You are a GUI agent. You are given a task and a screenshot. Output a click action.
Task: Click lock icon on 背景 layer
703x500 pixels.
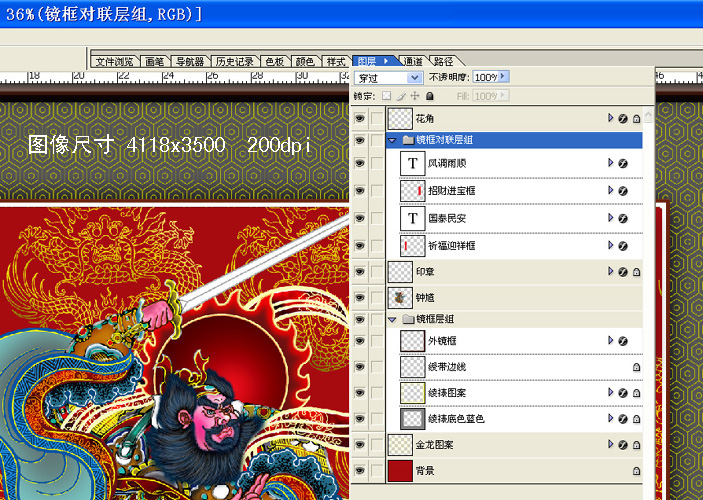click(636, 471)
